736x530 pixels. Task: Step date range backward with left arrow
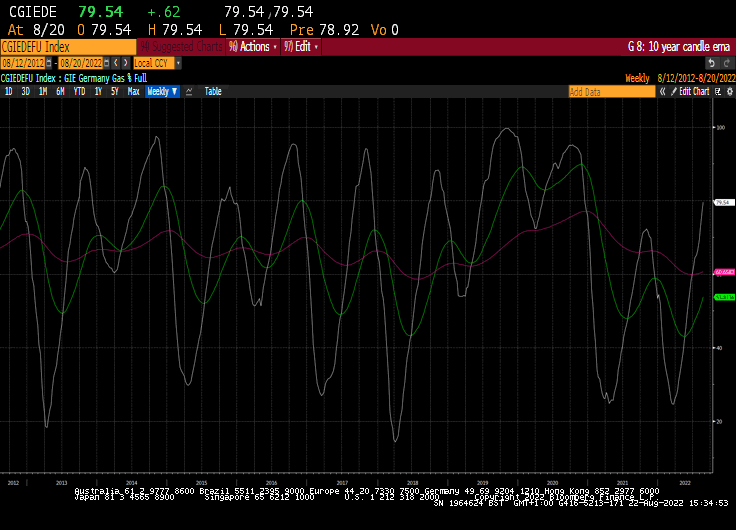point(113,62)
